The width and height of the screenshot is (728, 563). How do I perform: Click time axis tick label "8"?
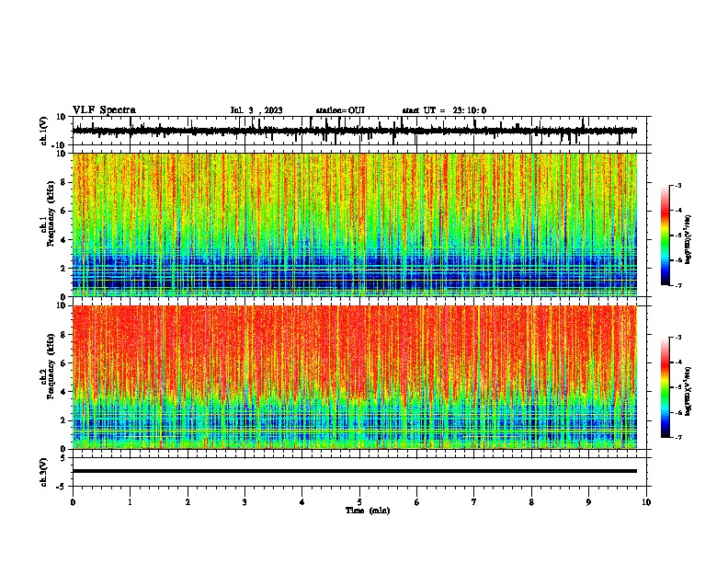coord(531,502)
